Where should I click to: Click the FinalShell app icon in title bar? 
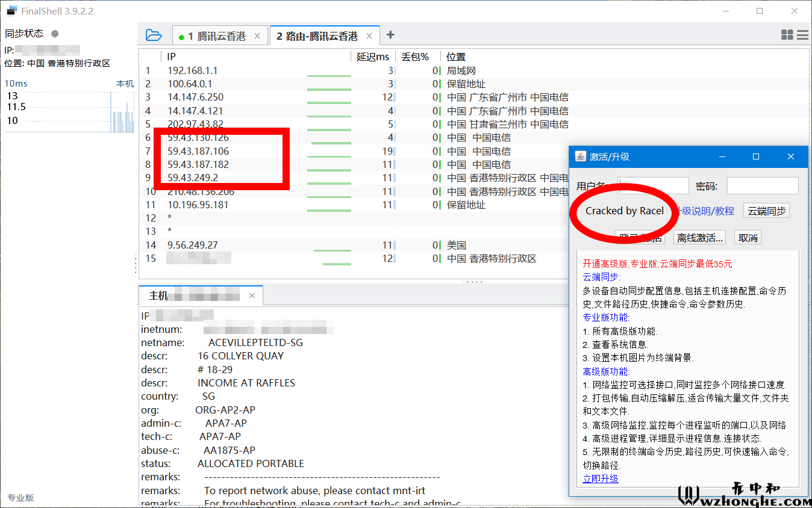pyautogui.click(x=11, y=11)
